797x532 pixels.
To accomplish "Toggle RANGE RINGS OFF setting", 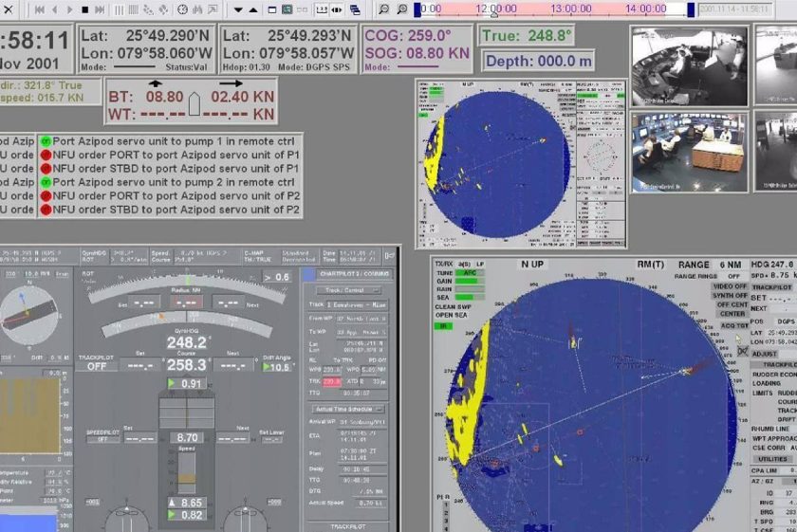I will point(708,276).
